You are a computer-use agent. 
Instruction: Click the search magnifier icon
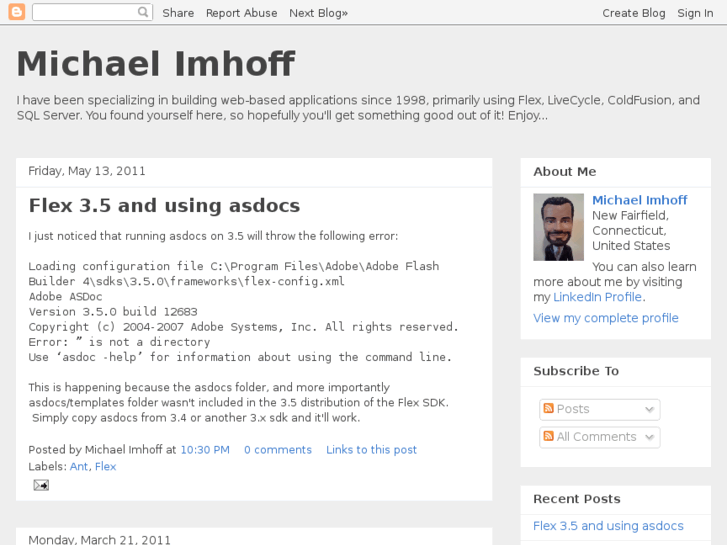tap(144, 12)
